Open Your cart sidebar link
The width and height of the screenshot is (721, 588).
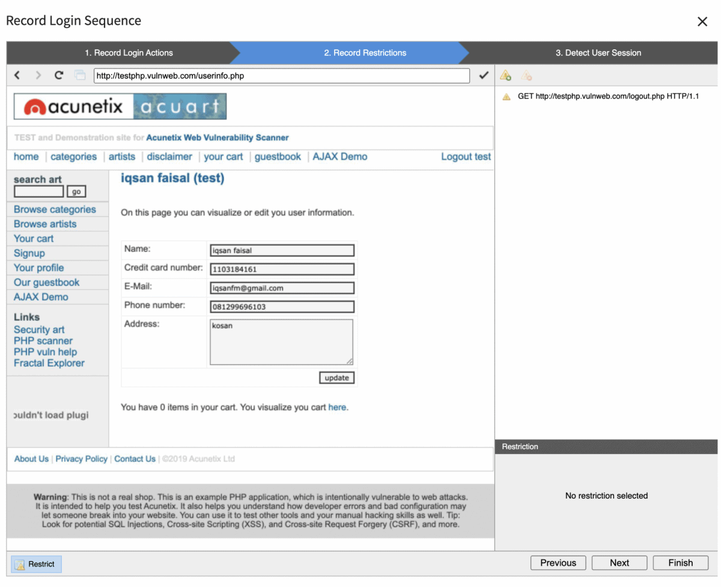tap(34, 238)
